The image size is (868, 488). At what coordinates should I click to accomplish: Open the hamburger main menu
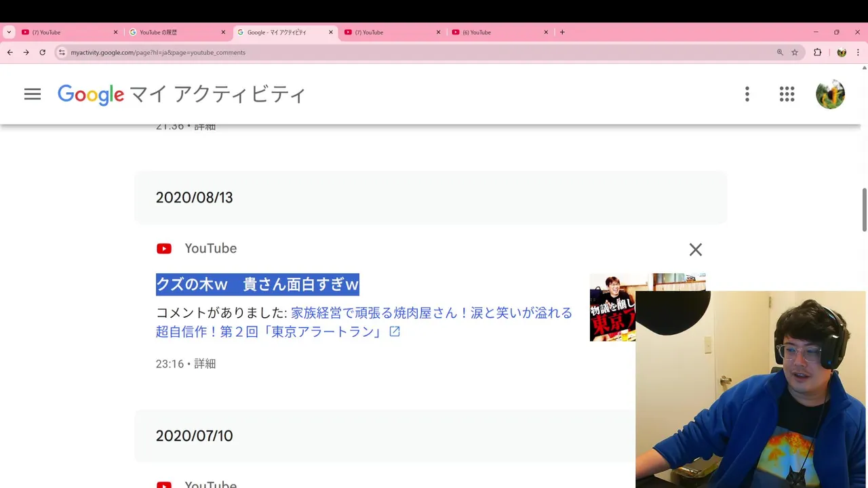point(33,94)
